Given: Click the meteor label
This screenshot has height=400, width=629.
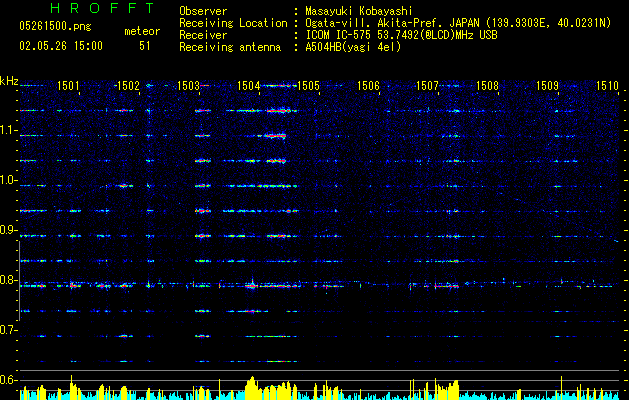Looking at the screenshot, I should pyautogui.click(x=142, y=31).
